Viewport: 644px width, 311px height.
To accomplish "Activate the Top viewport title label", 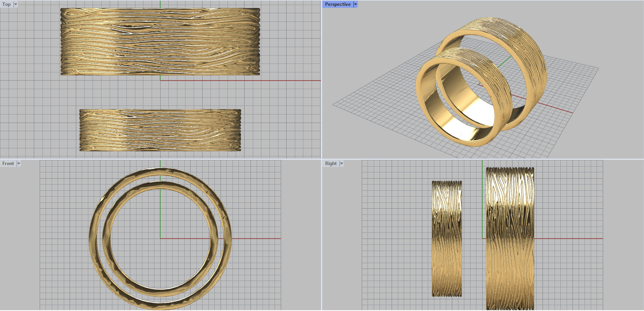I will coord(6,4).
